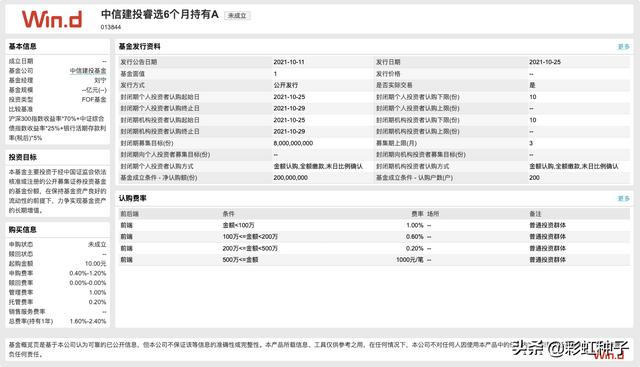The image size is (640, 367).
Task: Click the fund code 013844
Action: 111,27
